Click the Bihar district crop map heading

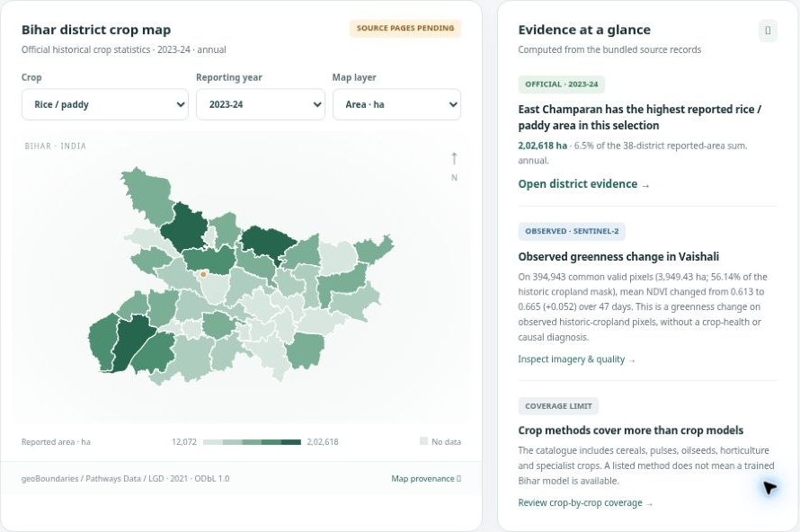96,30
